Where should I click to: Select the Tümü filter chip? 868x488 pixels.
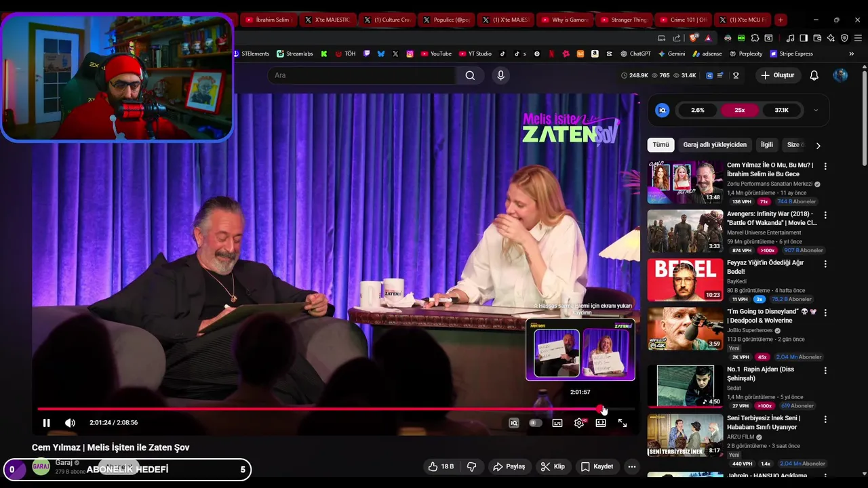point(660,144)
